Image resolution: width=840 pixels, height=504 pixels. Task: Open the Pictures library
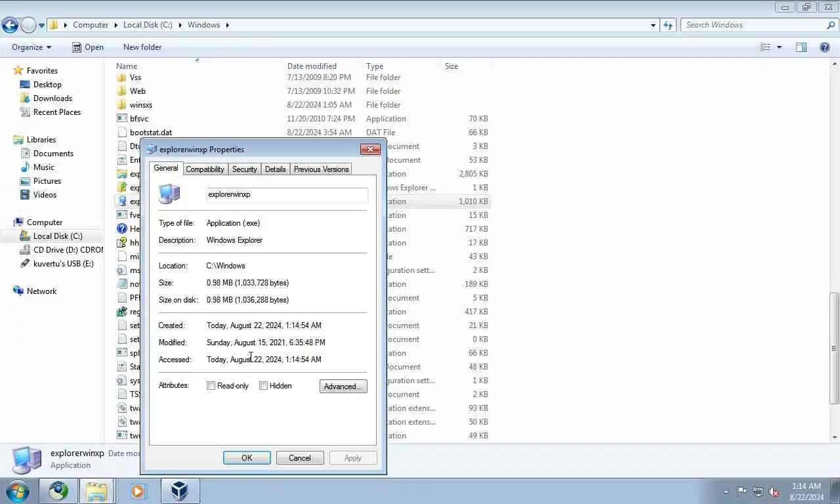pyautogui.click(x=47, y=181)
